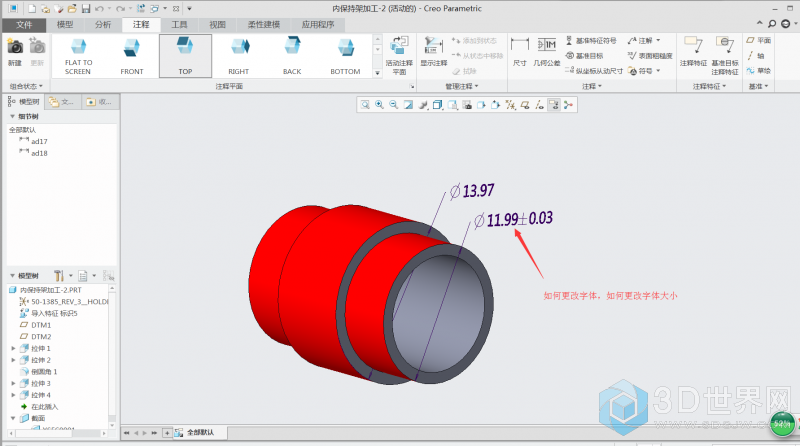This screenshot has height=446, width=800.
Task: Zoom out using graphics toolbar
Action: 393,105
